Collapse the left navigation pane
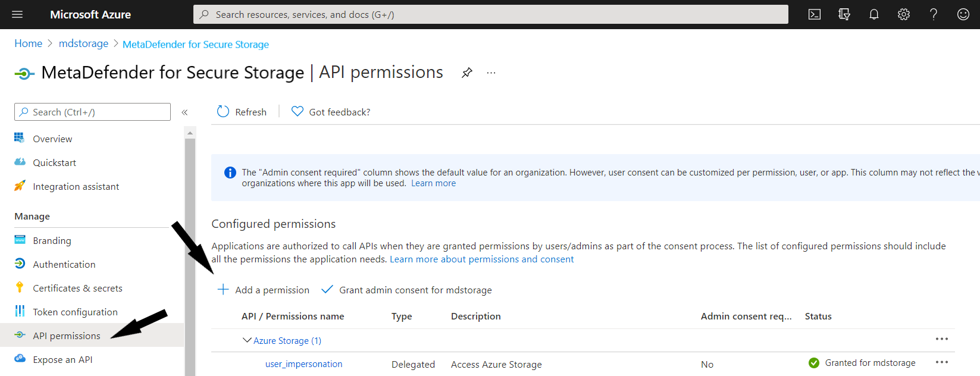The height and width of the screenshot is (376, 980). coord(184,112)
